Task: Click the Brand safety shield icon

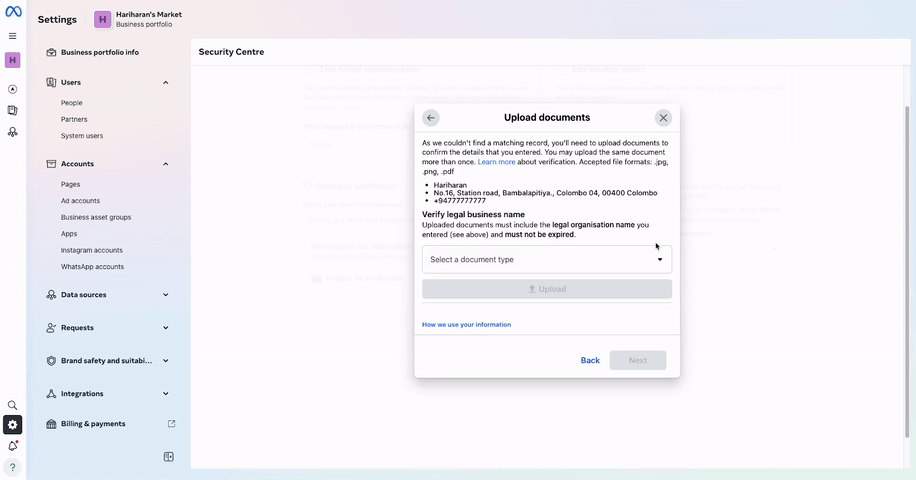Action: 51,361
